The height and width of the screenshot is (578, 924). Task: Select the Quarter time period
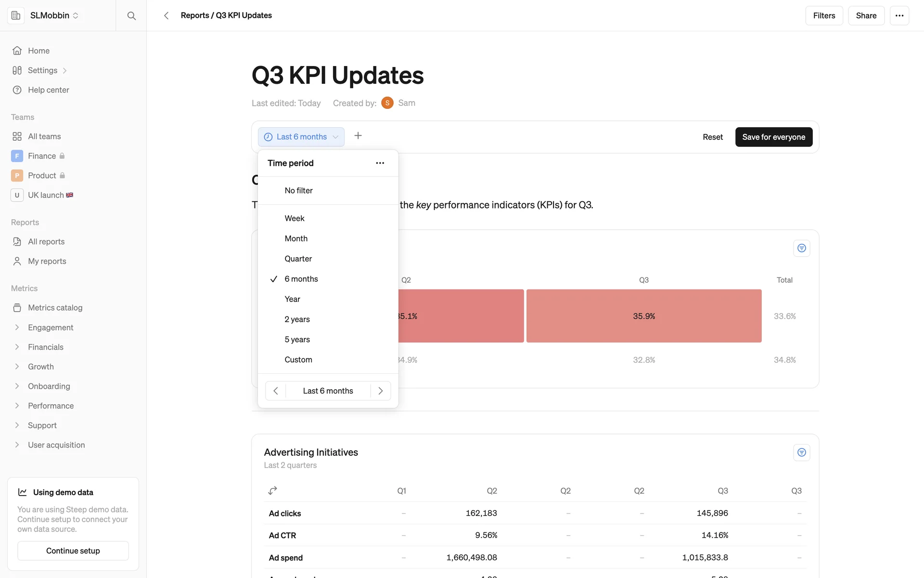(298, 259)
